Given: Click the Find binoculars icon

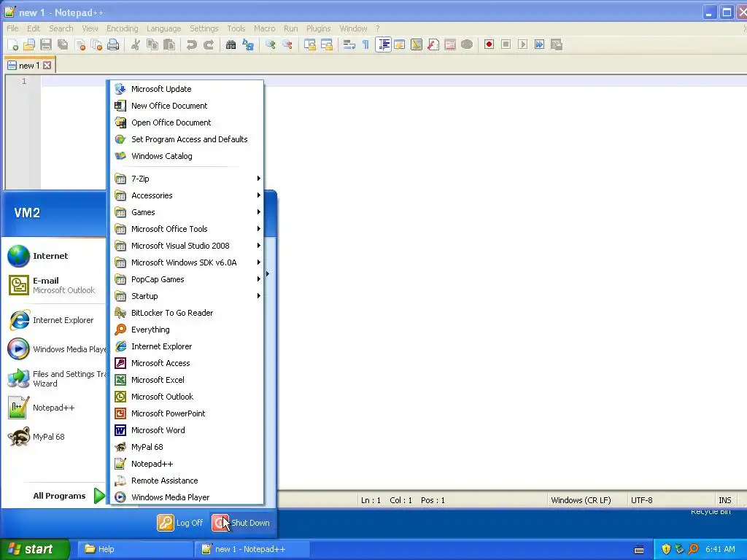Looking at the screenshot, I should pyautogui.click(x=231, y=44).
